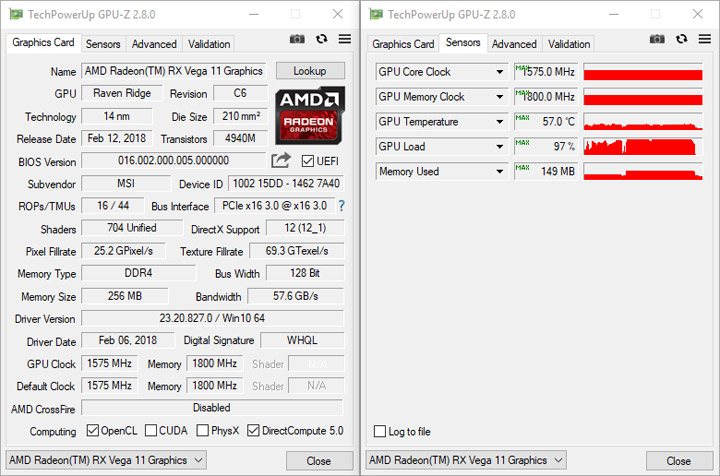Open the Memory Used sensor dropdown
This screenshot has width=720, height=476.
tap(500, 171)
